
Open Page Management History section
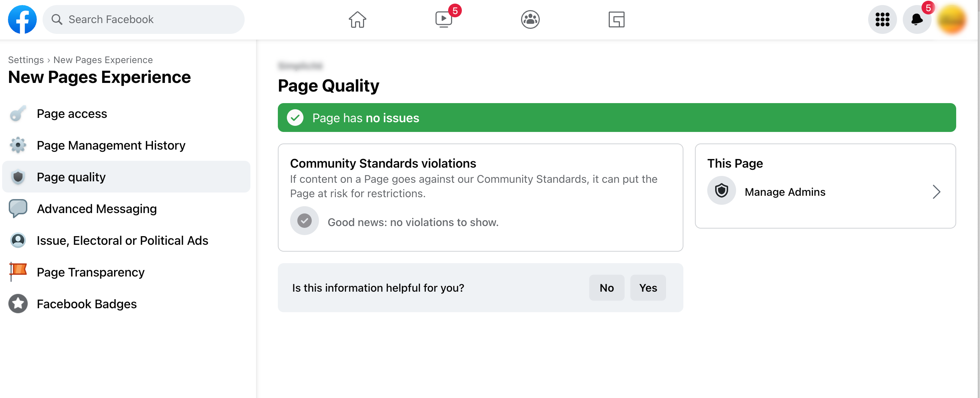(x=111, y=145)
